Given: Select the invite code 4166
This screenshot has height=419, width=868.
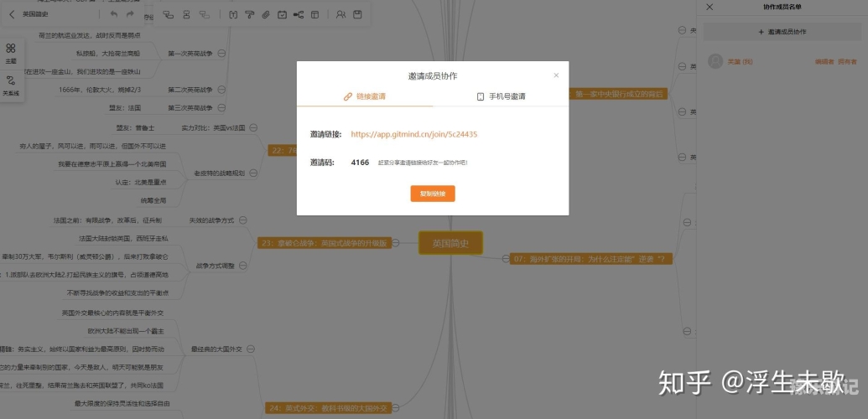Looking at the screenshot, I should (360, 163).
